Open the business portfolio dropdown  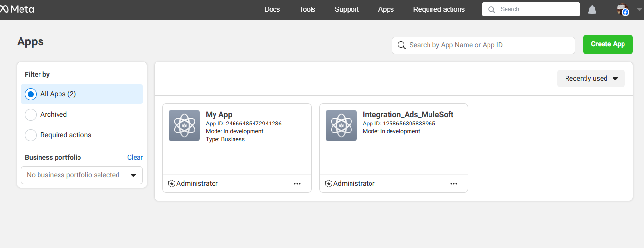coord(82,175)
